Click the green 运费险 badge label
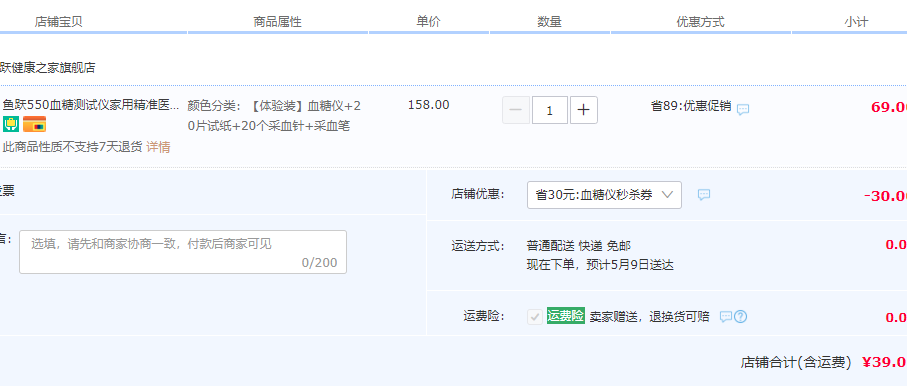 tap(566, 316)
